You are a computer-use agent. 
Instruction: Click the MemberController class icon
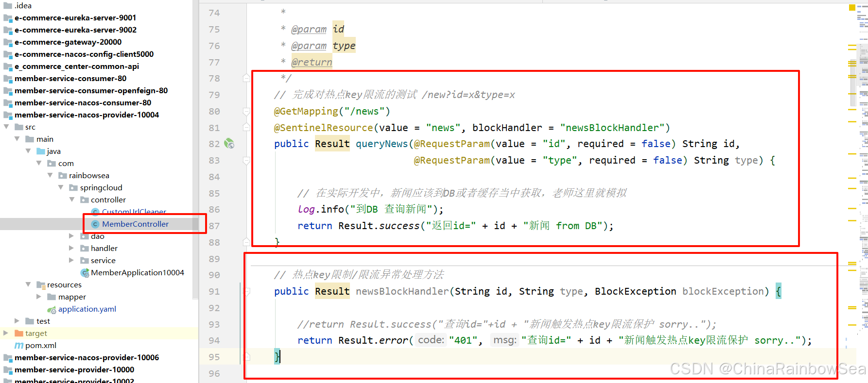(x=96, y=224)
